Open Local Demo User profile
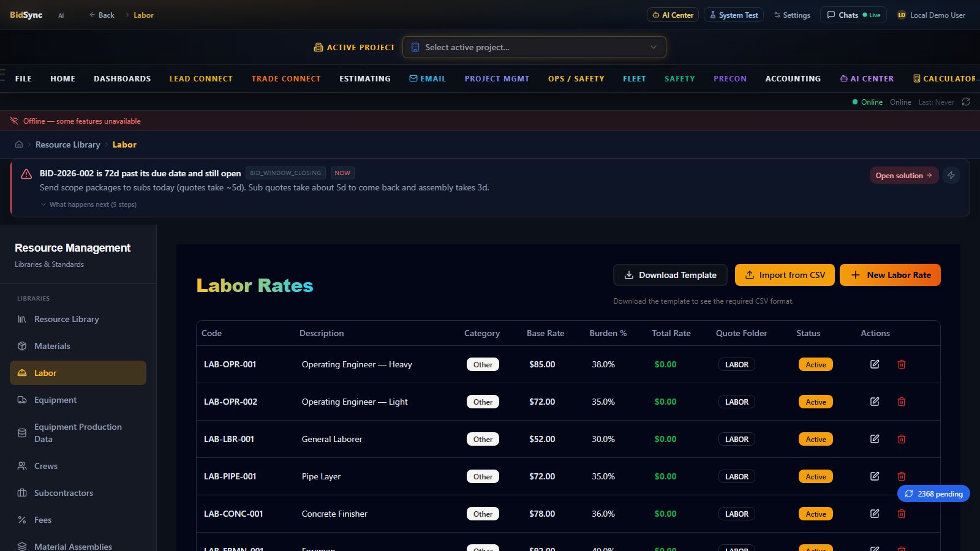 click(x=931, y=15)
